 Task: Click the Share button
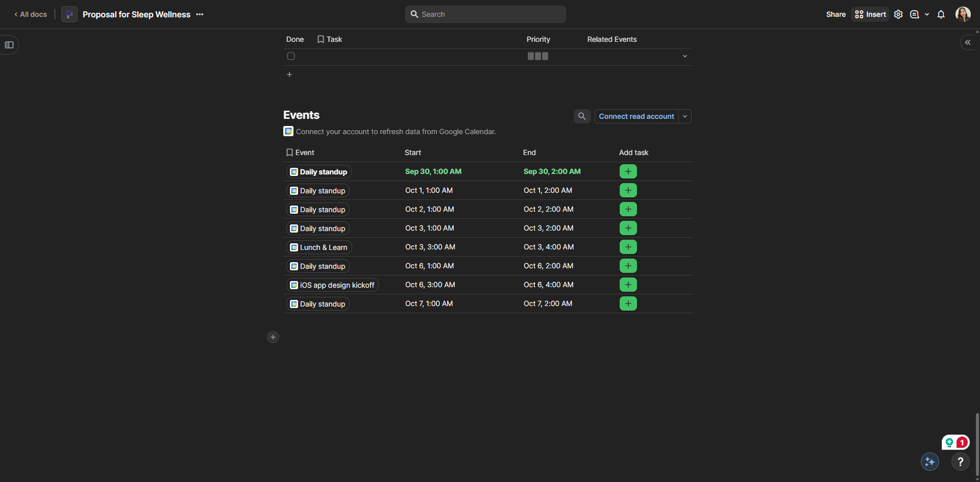point(836,14)
